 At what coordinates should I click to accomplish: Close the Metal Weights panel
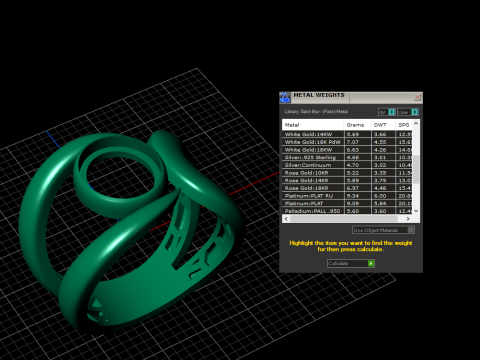click(x=417, y=97)
